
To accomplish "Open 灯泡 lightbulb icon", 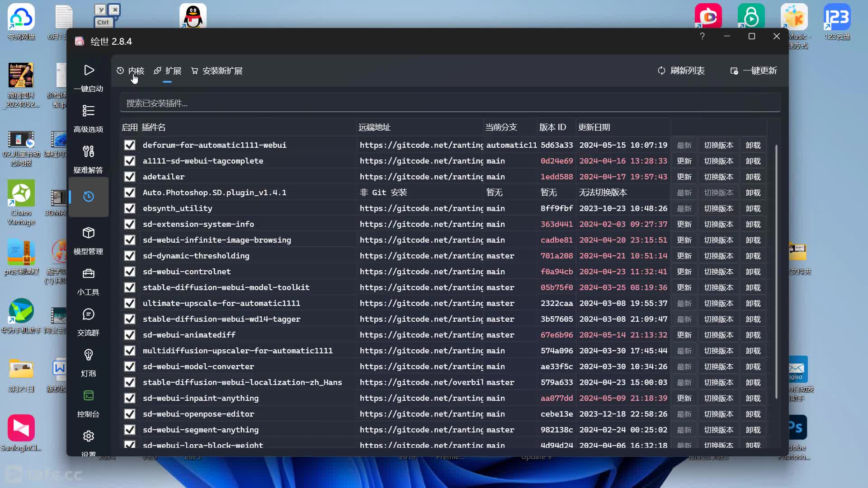I will click(x=89, y=355).
